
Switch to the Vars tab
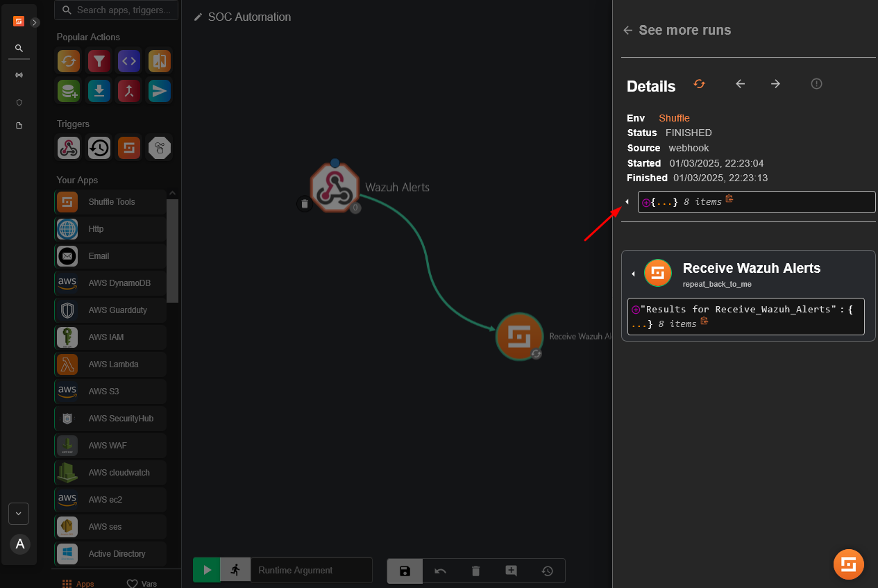142,583
